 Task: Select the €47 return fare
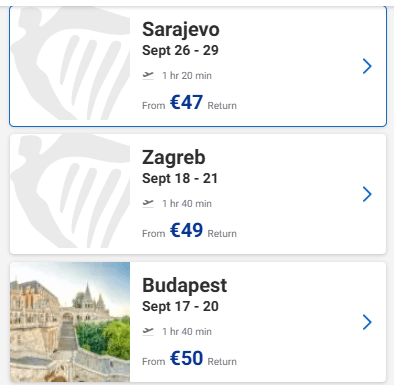(x=186, y=102)
